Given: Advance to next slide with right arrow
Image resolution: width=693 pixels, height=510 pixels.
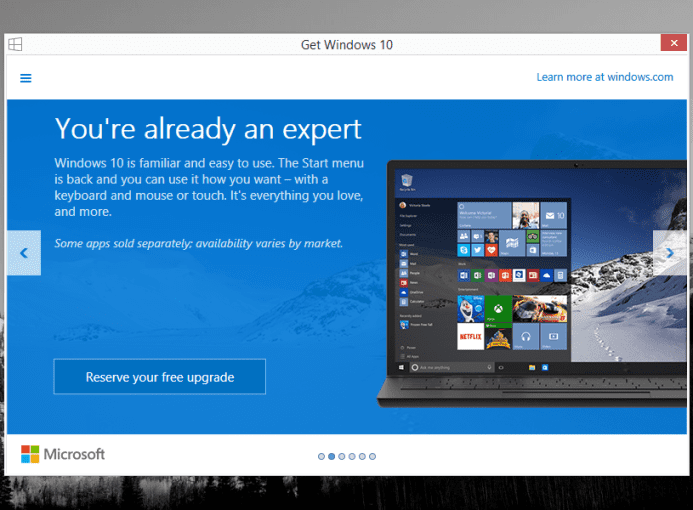Looking at the screenshot, I should coord(670,253).
